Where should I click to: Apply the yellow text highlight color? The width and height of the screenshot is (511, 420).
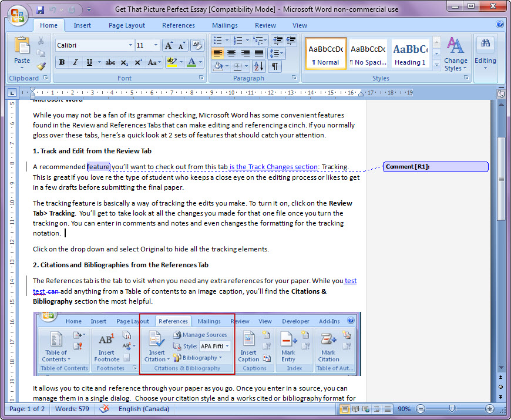(172, 62)
